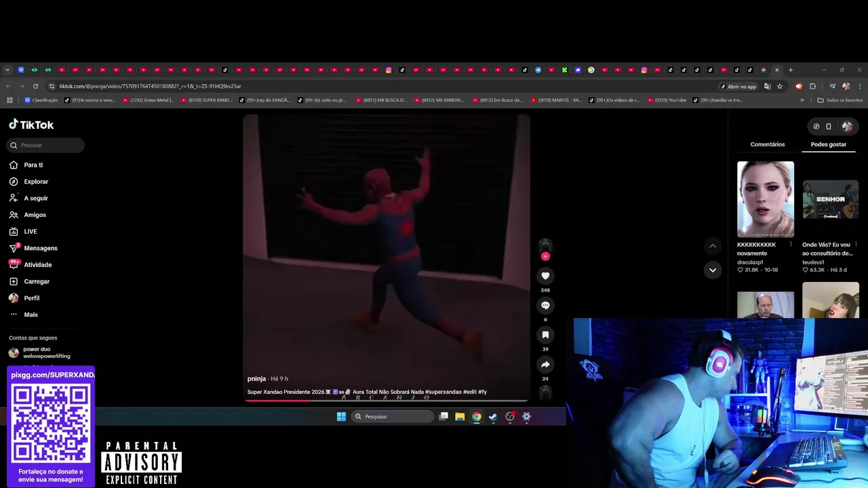868x488 pixels.
Task: Open the KKKKKKKKKK novamente video thumbnail
Action: point(766,199)
